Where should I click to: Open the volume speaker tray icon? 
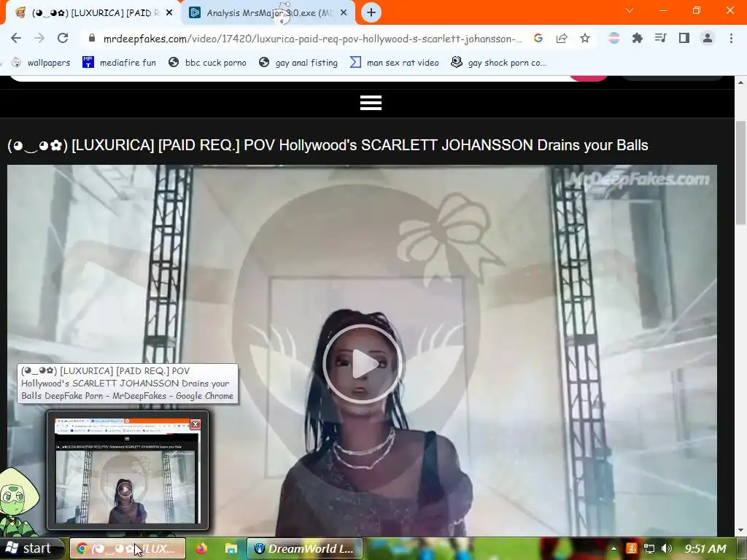coord(667,548)
